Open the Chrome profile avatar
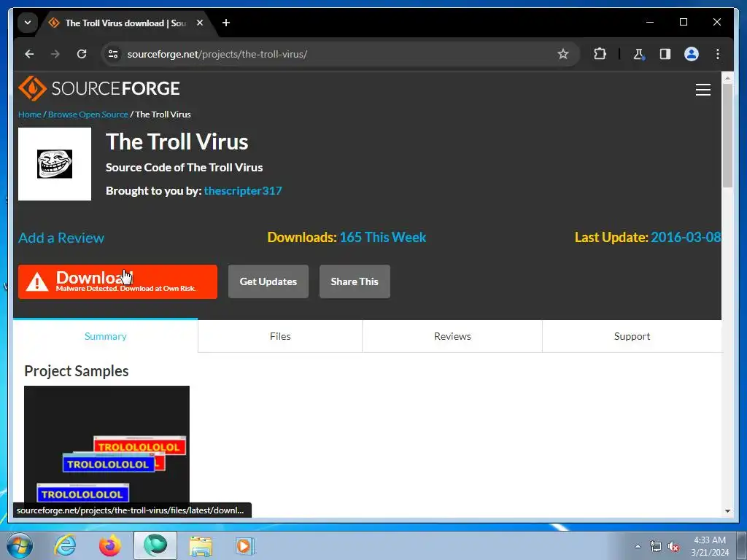Screen dimensions: 747x560 coord(692,54)
